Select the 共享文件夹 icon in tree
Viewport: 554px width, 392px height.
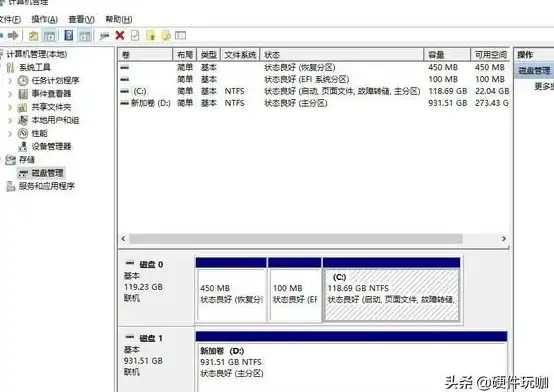click(x=23, y=107)
